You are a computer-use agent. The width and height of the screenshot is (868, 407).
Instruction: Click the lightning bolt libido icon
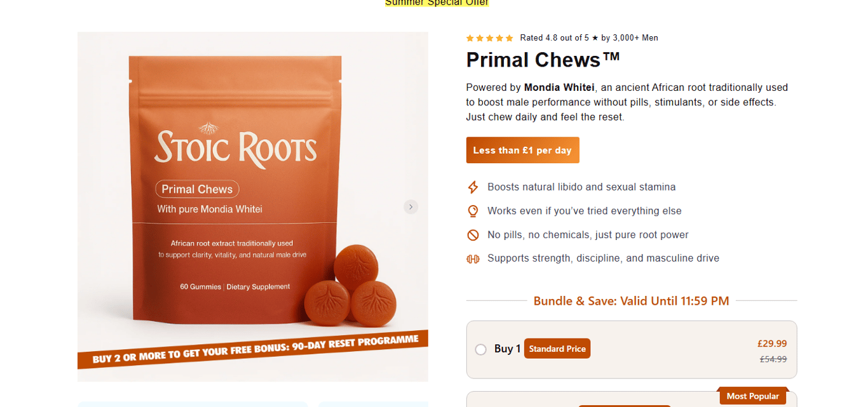tap(473, 187)
